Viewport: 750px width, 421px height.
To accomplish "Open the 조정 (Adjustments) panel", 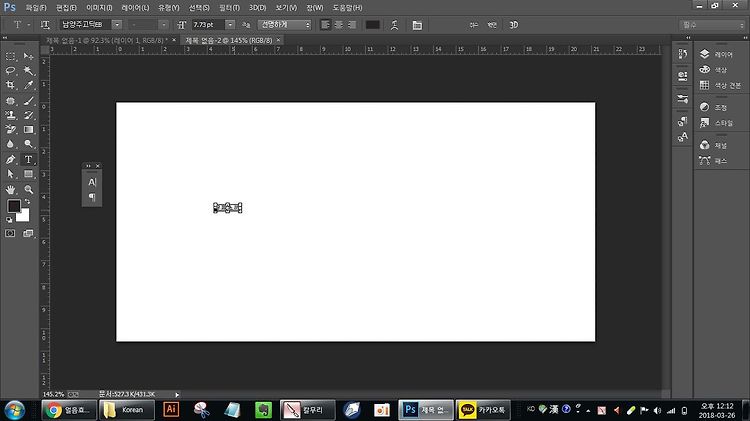I will coord(713,107).
